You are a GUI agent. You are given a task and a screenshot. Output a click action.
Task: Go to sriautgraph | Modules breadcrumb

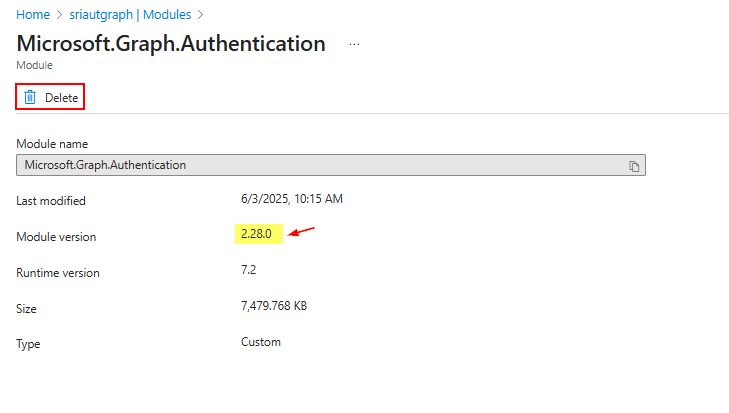click(130, 15)
